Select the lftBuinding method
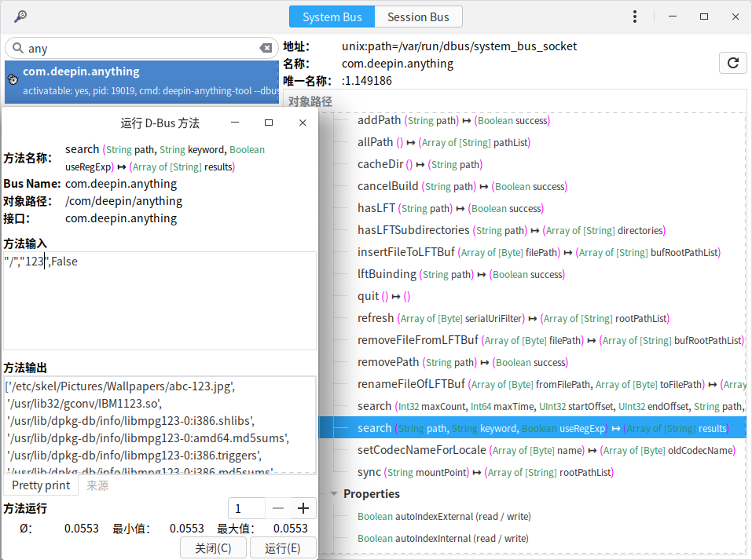Screen dimensions: 752x560 [x=461, y=275]
